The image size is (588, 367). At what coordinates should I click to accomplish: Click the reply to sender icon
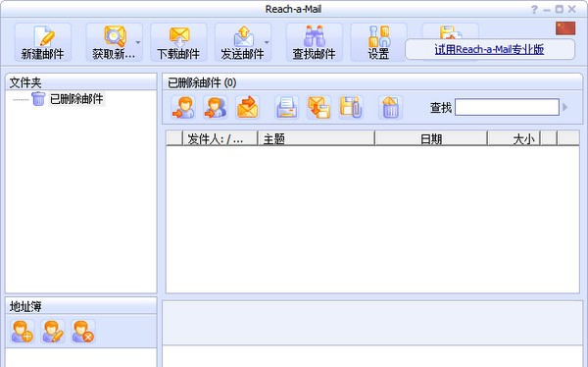[x=183, y=107]
